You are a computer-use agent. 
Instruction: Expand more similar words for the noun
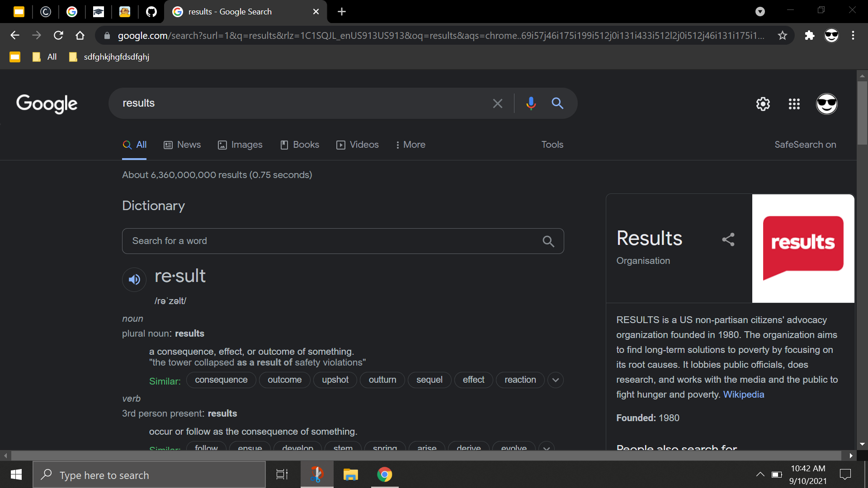point(556,380)
